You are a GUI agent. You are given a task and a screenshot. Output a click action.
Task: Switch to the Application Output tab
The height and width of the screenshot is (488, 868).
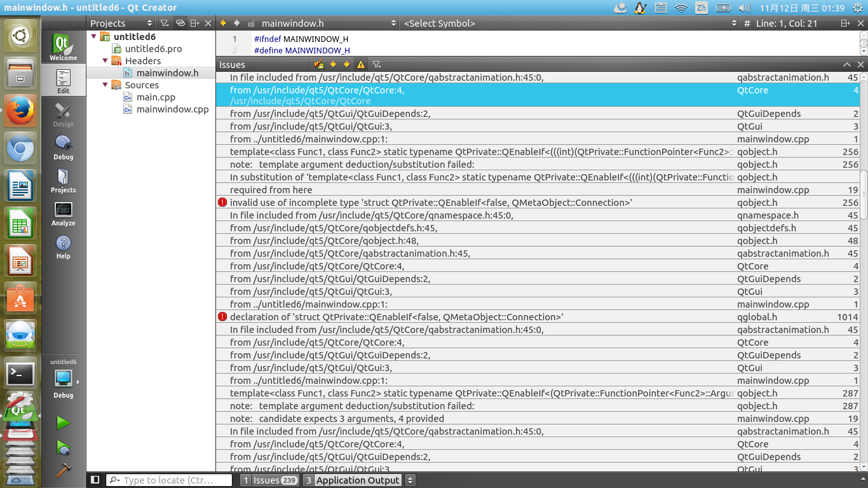tap(353, 480)
